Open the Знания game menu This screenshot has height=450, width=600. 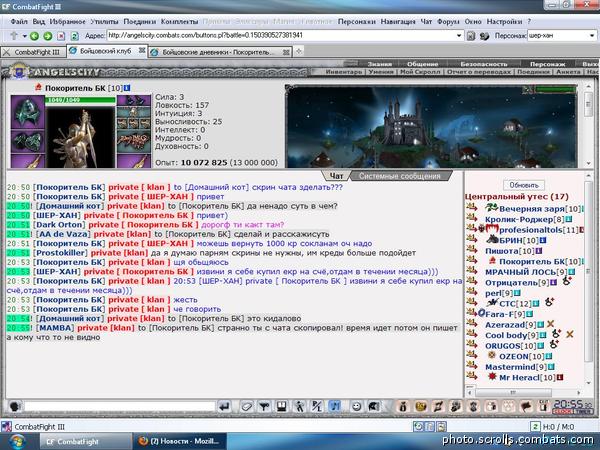coord(380,64)
